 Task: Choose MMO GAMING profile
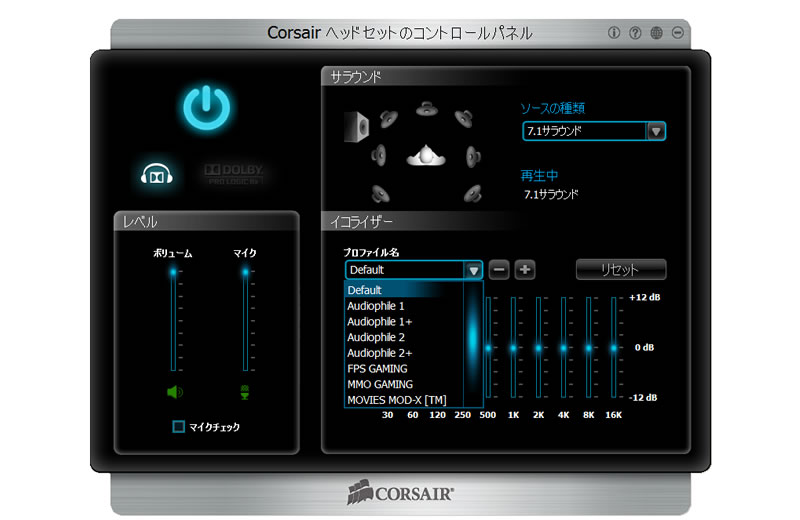tap(404, 384)
